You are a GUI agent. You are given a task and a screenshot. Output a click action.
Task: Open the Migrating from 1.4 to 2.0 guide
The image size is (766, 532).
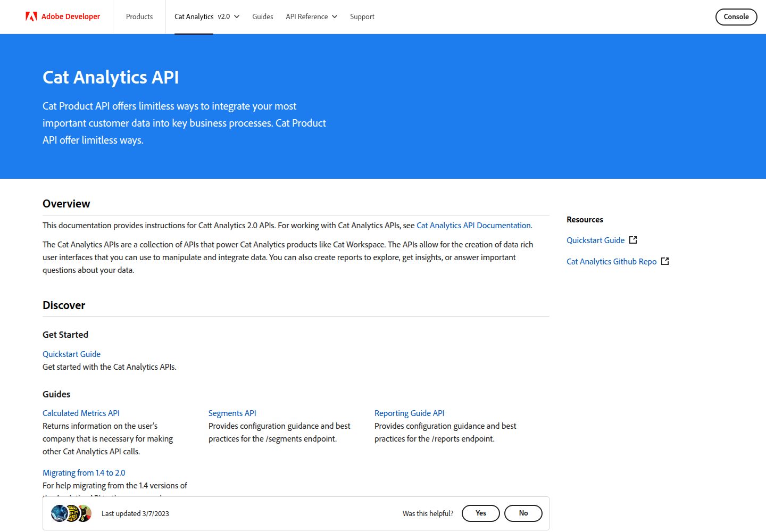point(84,473)
